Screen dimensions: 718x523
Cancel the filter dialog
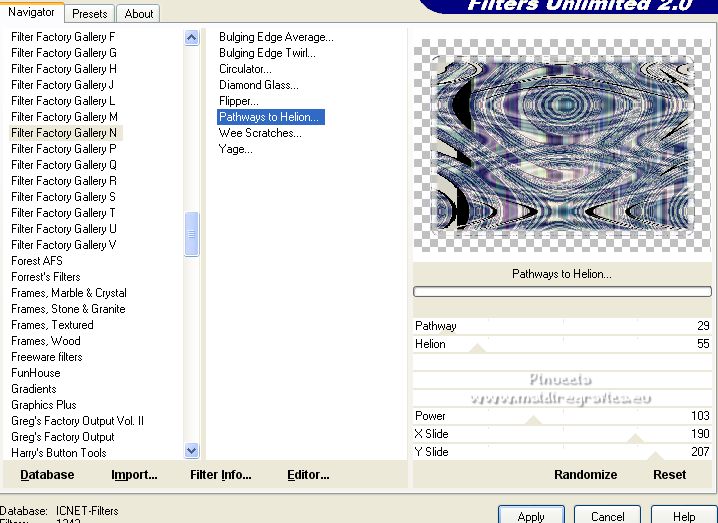(x=607, y=516)
